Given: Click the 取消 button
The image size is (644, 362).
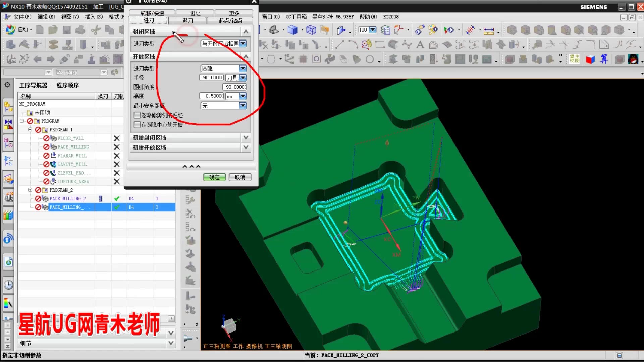Looking at the screenshot, I should point(240,177).
